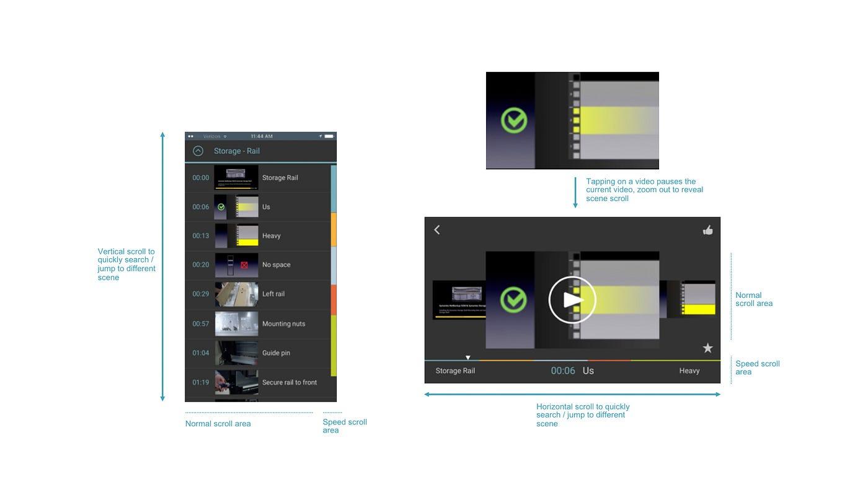
Task: Select the 'Mounting nuts' label
Action: (284, 324)
